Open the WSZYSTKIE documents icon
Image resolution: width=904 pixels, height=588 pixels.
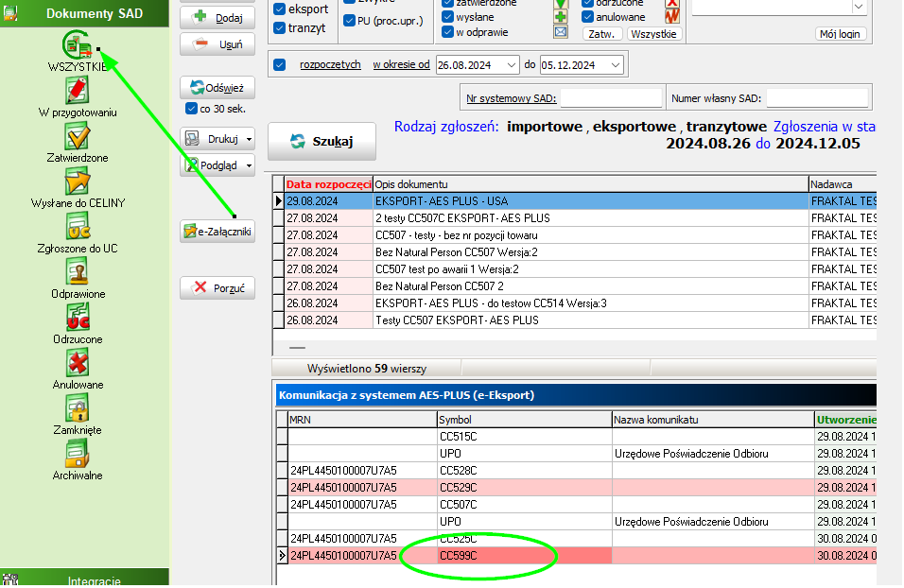78,45
